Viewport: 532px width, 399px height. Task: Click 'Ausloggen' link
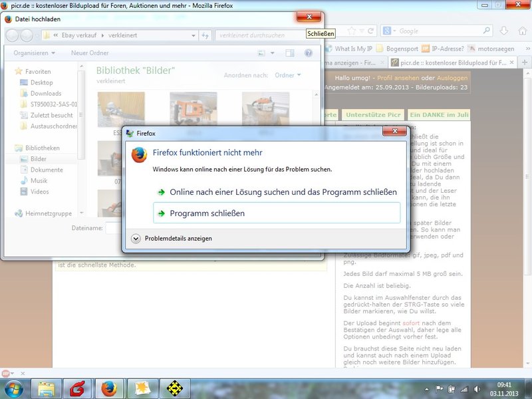(452, 78)
